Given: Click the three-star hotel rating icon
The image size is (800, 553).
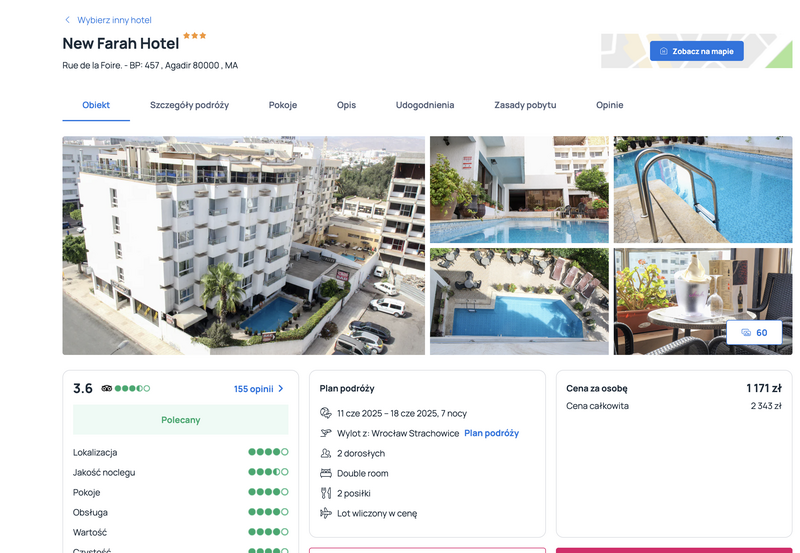Looking at the screenshot, I should (194, 36).
